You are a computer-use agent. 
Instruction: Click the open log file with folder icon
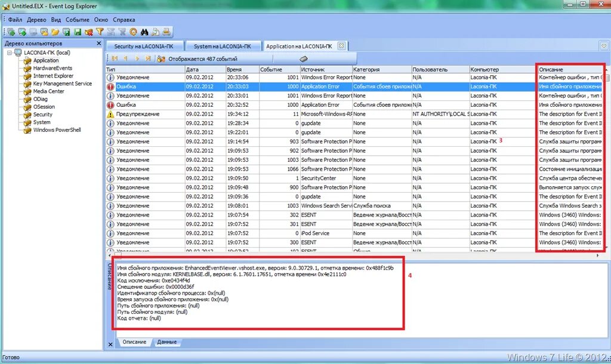pos(44,32)
